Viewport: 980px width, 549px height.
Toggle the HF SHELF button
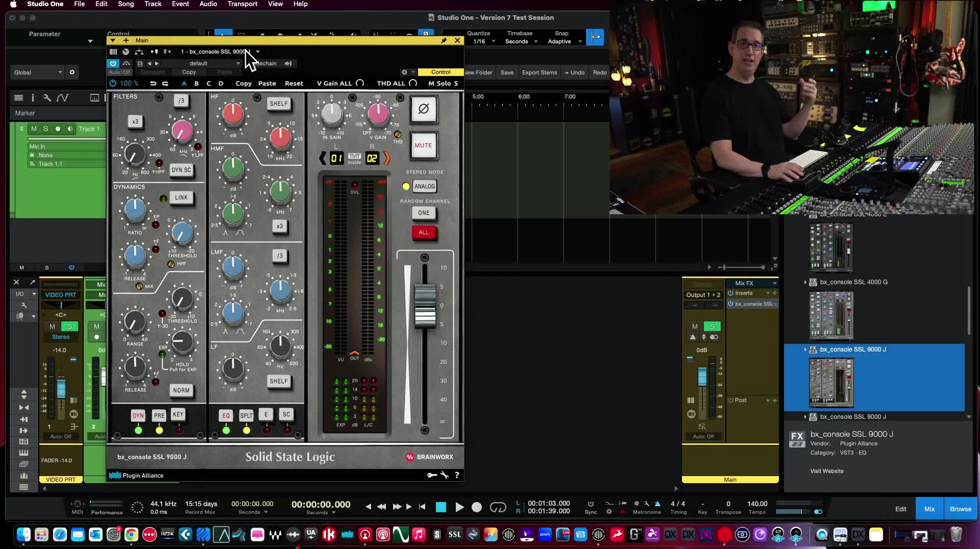click(279, 104)
